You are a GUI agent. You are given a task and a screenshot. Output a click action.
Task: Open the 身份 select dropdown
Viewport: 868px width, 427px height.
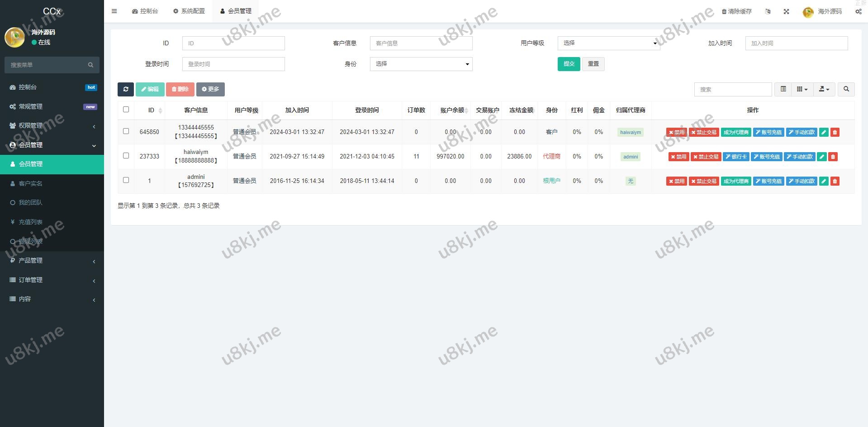[421, 64]
